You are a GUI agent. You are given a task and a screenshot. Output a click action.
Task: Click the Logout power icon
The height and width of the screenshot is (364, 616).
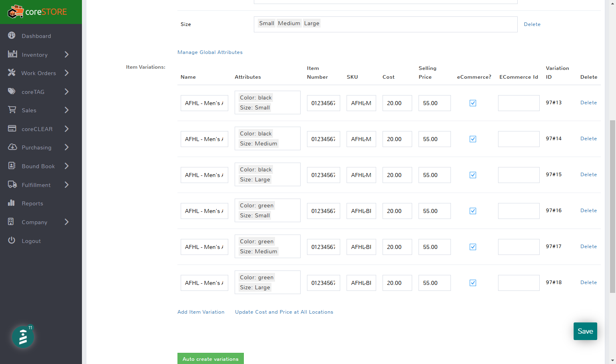click(12, 240)
